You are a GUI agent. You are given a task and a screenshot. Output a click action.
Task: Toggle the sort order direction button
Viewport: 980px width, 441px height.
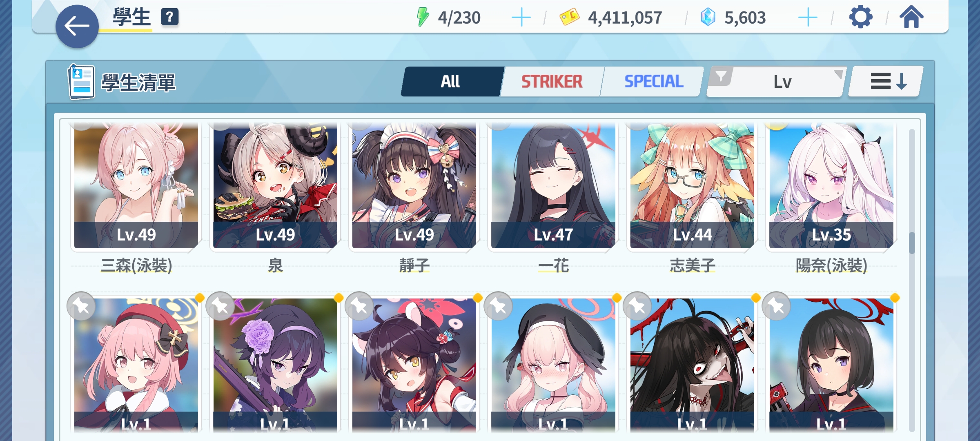pyautogui.click(x=886, y=81)
